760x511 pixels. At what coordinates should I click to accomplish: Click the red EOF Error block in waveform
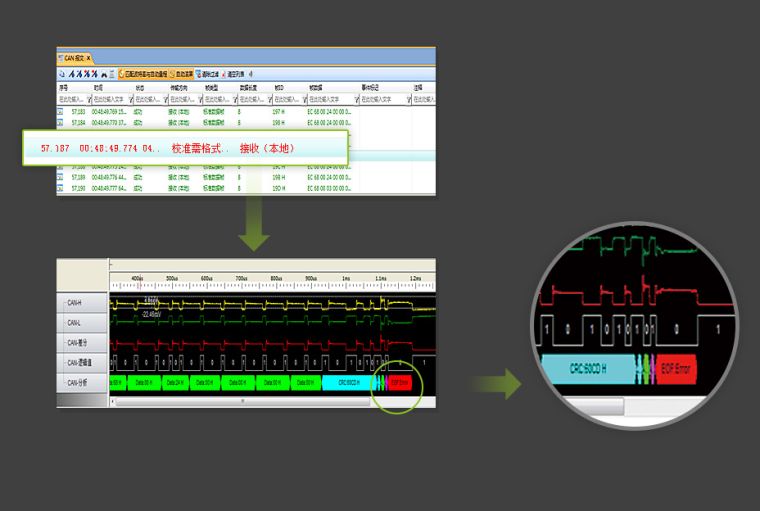(399, 382)
